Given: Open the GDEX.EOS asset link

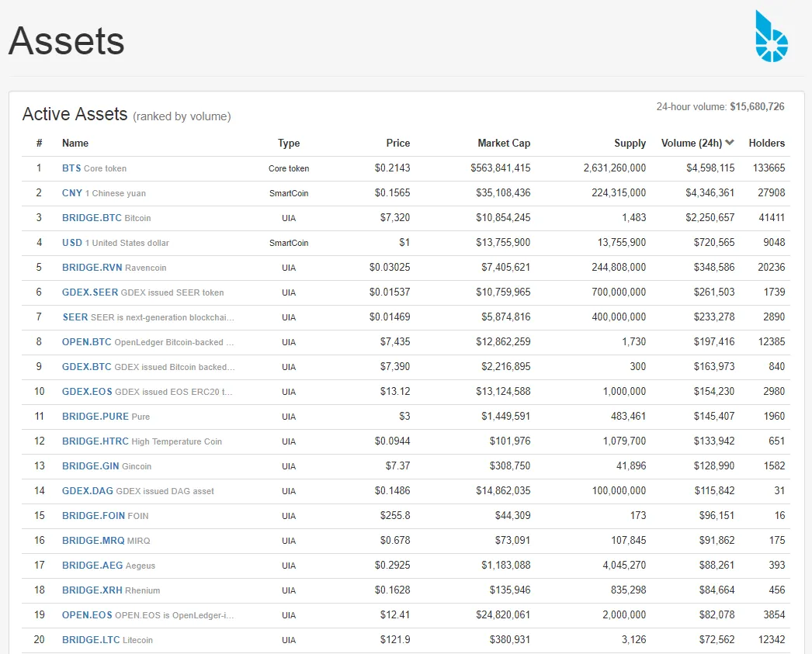Looking at the screenshot, I should (87, 392).
